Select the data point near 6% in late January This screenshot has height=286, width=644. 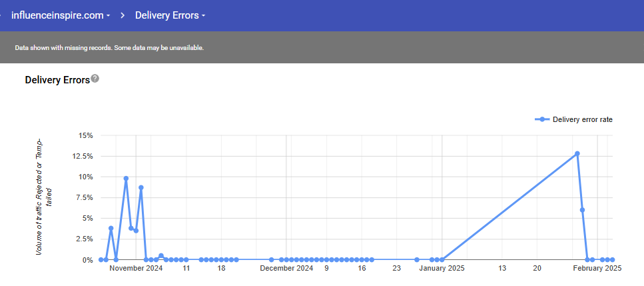(x=582, y=210)
